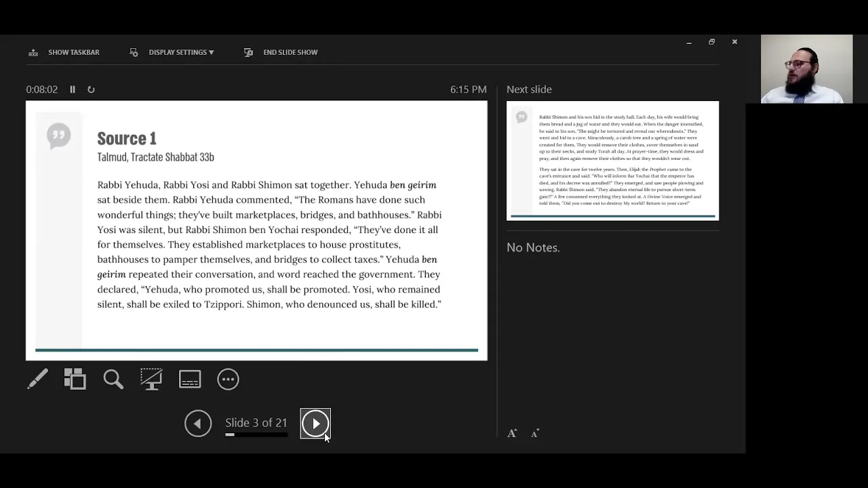Advance to the next slide

click(315, 424)
